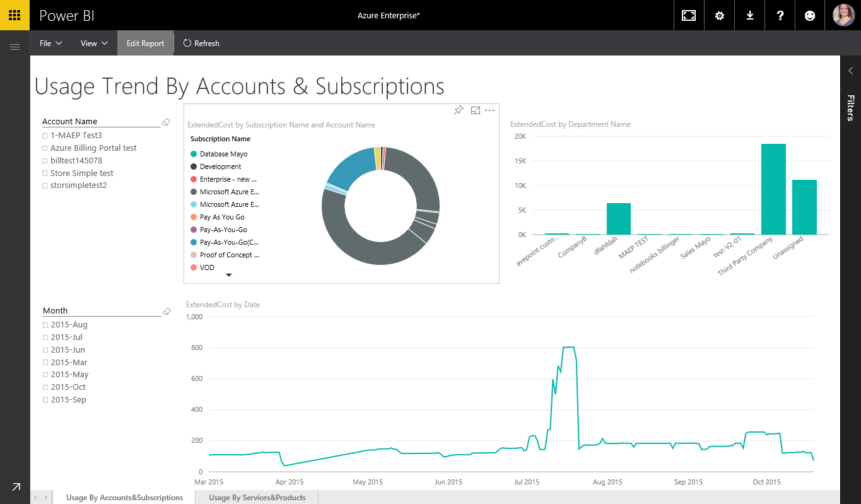
Task: Toggle the hamburger navigation menu
Action: click(15, 47)
